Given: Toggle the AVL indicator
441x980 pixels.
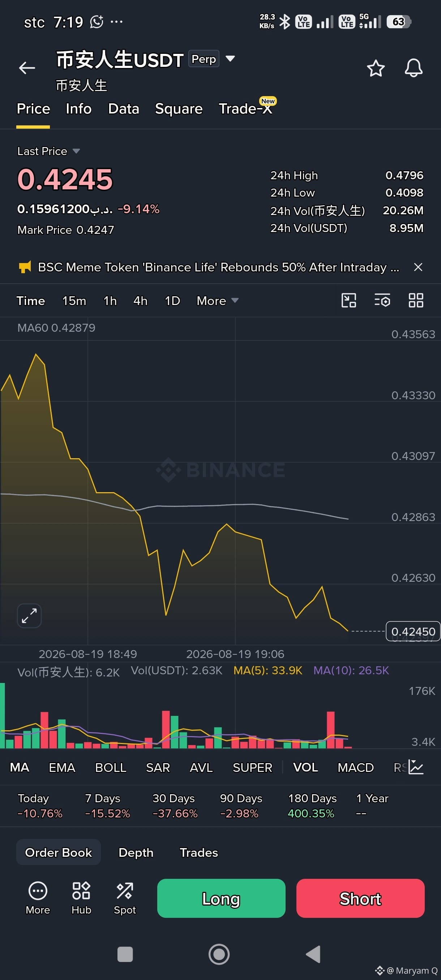Looking at the screenshot, I should point(201,767).
